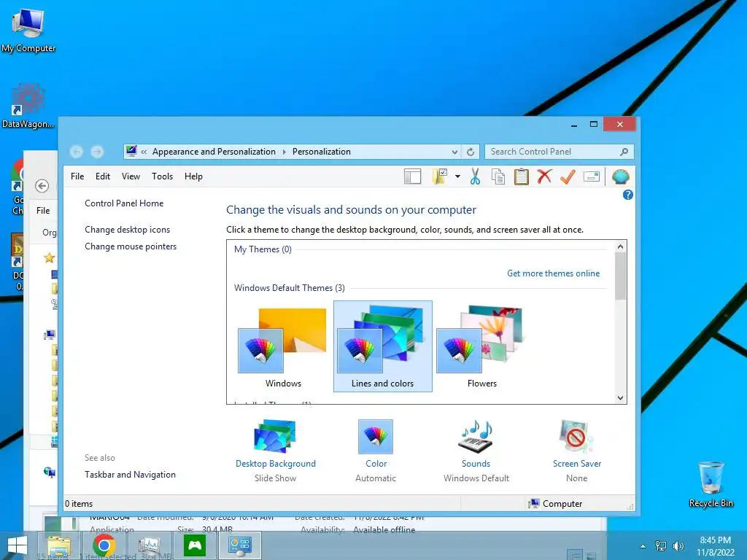Viewport: 747px width, 560px height.
Task: Click the Forward navigation arrow
Action: tap(97, 152)
